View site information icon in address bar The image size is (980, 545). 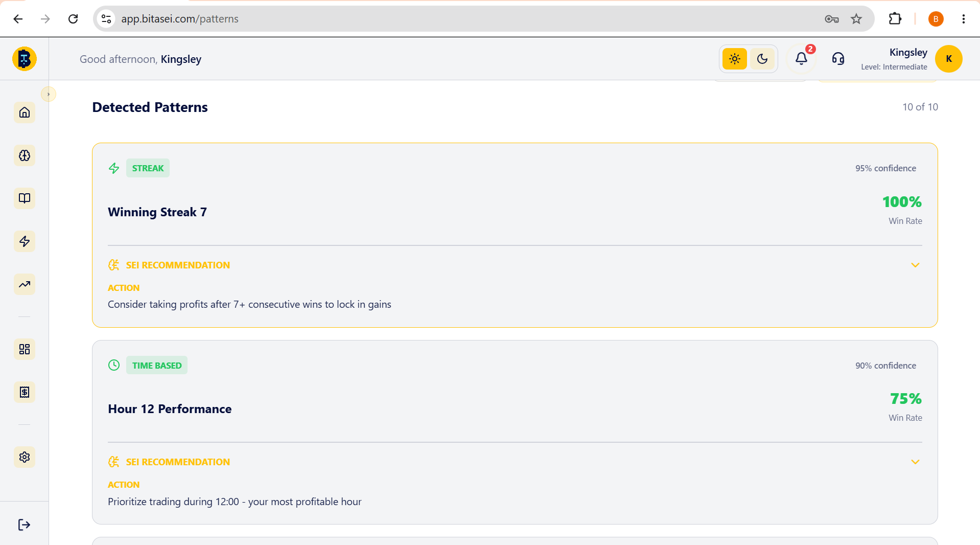(106, 19)
